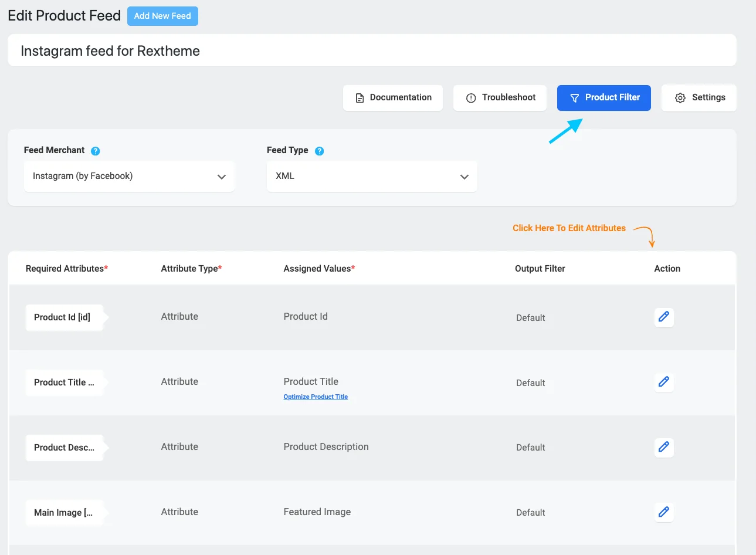This screenshot has width=756, height=555.
Task: Click Attribute type in Main Image row
Action: coord(179,512)
